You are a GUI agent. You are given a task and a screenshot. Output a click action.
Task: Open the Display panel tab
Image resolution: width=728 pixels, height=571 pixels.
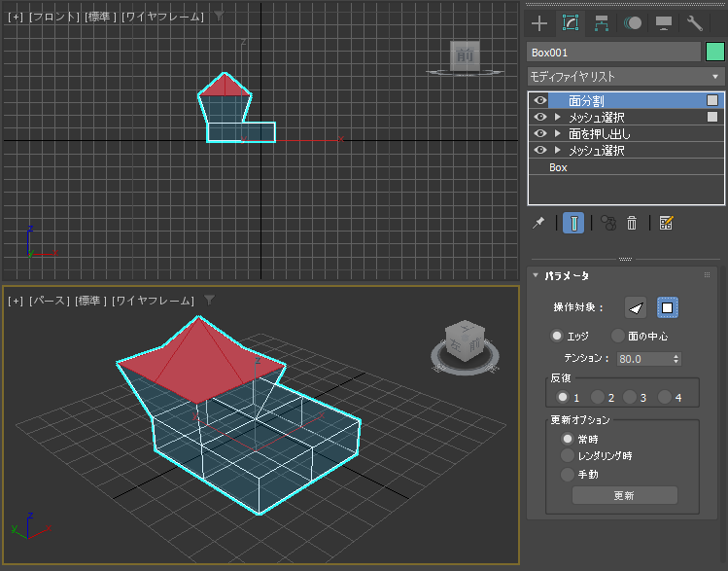pyautogui.click(x=664, y=23)
